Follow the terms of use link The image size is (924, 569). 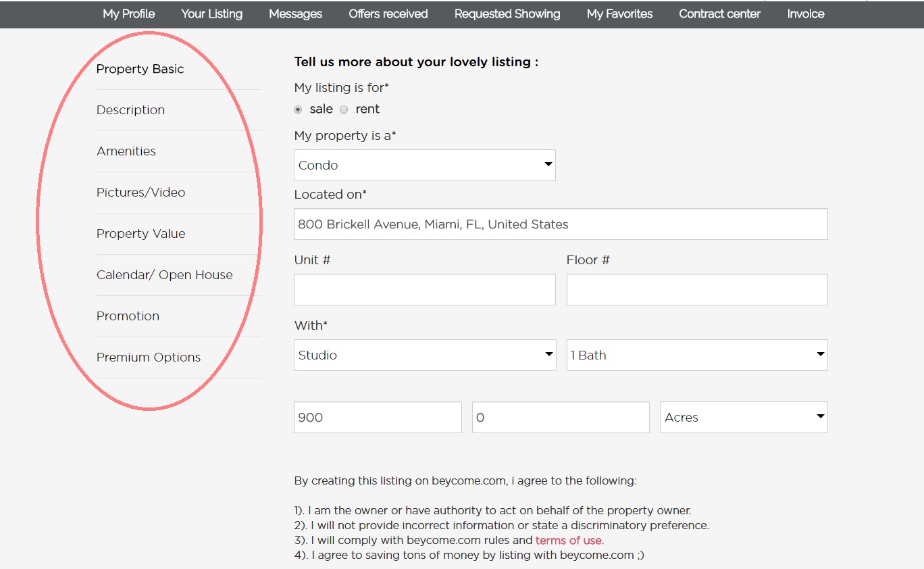tap(569, 541)
